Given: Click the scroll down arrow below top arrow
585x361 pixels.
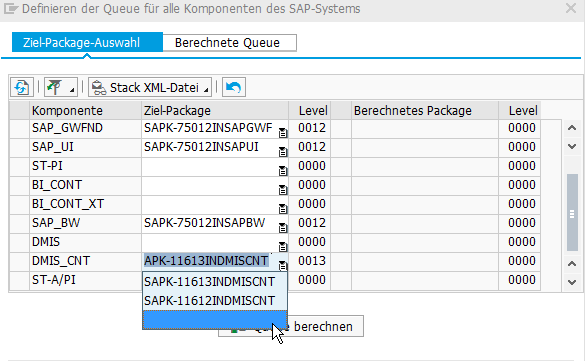Looking at the screenshot, I should point(572,147).
